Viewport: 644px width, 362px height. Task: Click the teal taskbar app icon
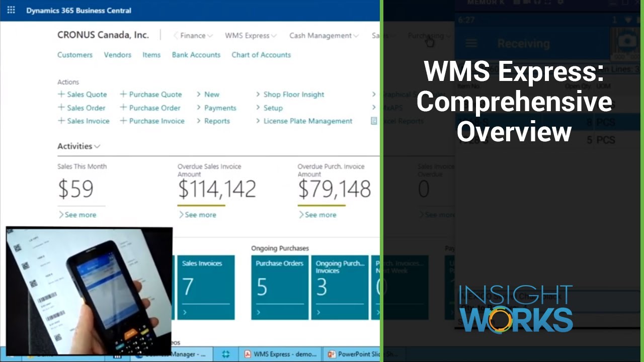(x=226, y=354)
